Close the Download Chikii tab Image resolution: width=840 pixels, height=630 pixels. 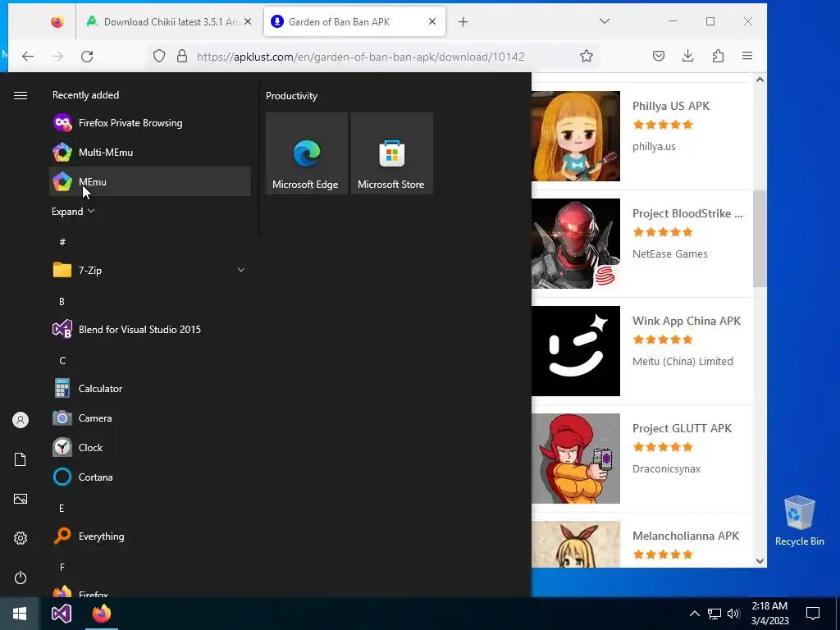click(248, 21)
